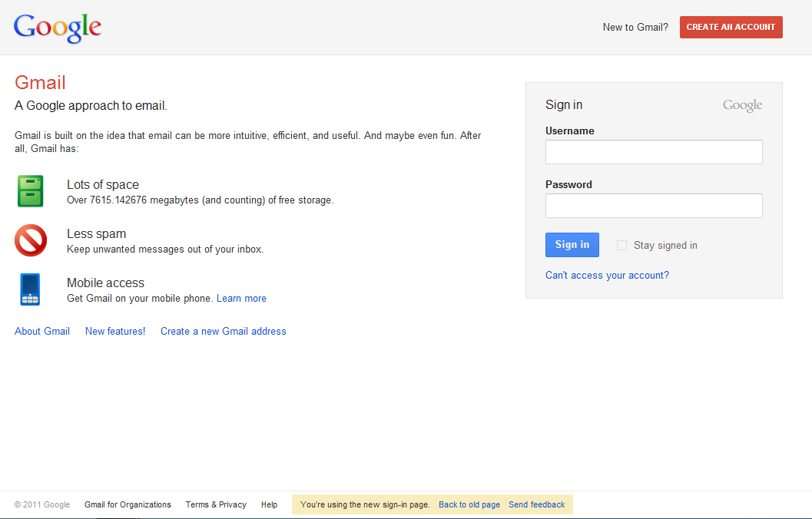
Task: Click the © 2011 Google footer text
Action: point(42,504)
